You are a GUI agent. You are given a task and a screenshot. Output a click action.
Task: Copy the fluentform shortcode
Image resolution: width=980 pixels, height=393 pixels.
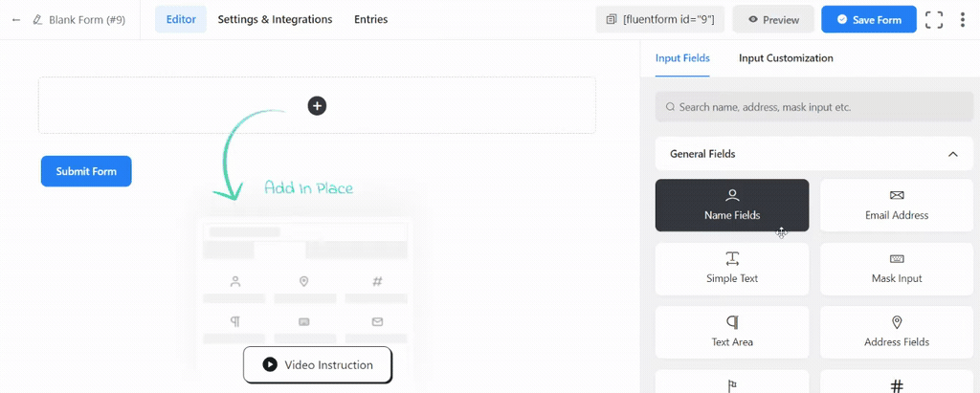click(659, 19)
